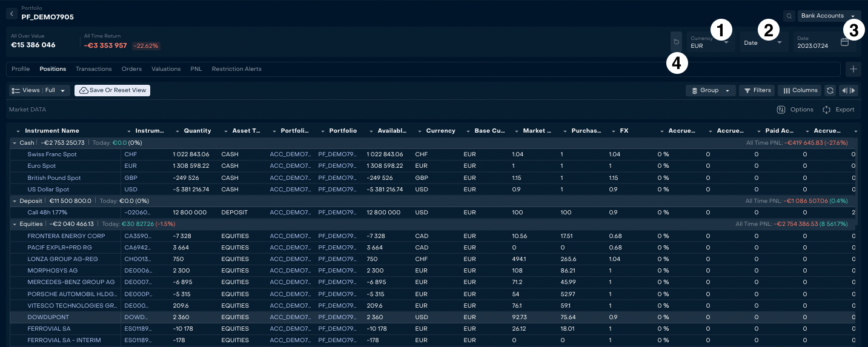This screenshot has height=347, width=868.
Task: Collapse the Equities group row
Action: coord(14,224)
